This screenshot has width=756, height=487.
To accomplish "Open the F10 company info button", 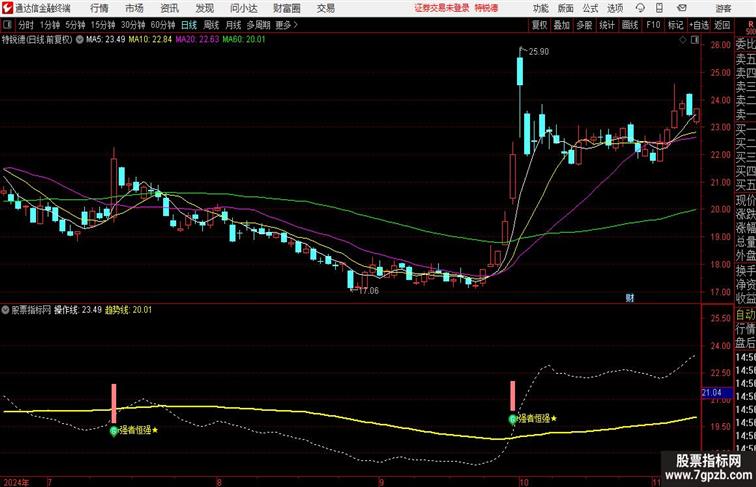I will pyautogui.click(x=653, y=25).
